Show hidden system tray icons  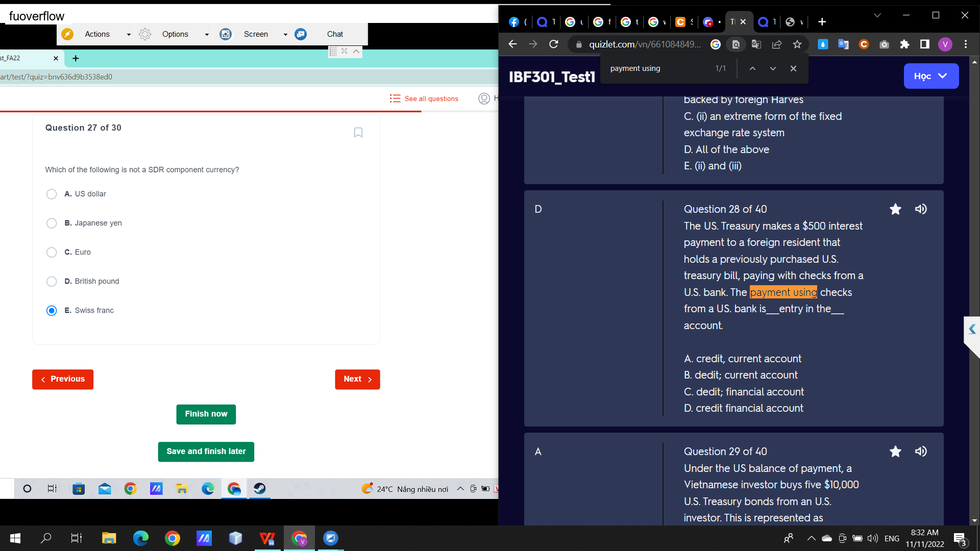811,538
